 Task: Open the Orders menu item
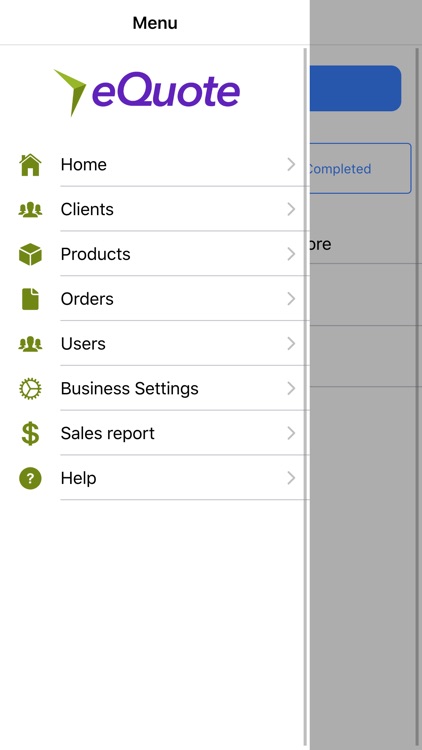tap(155, 299)
